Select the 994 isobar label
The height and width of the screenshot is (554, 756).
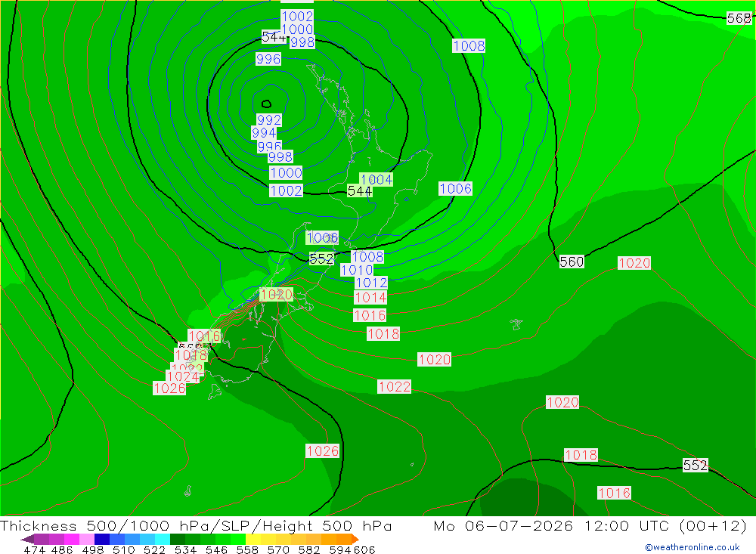coord(264,132)
